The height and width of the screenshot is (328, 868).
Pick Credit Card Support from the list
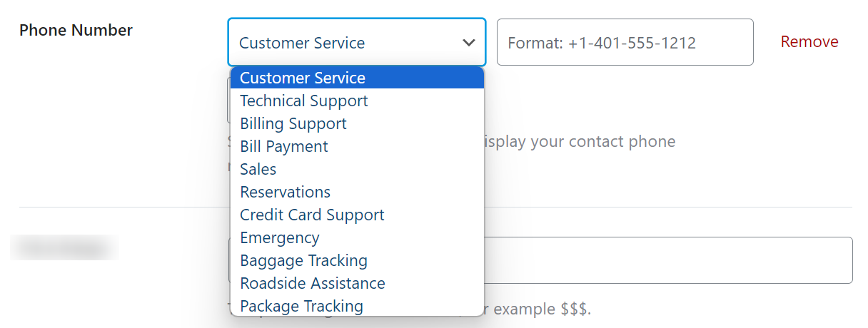click(x=312, y=215)
